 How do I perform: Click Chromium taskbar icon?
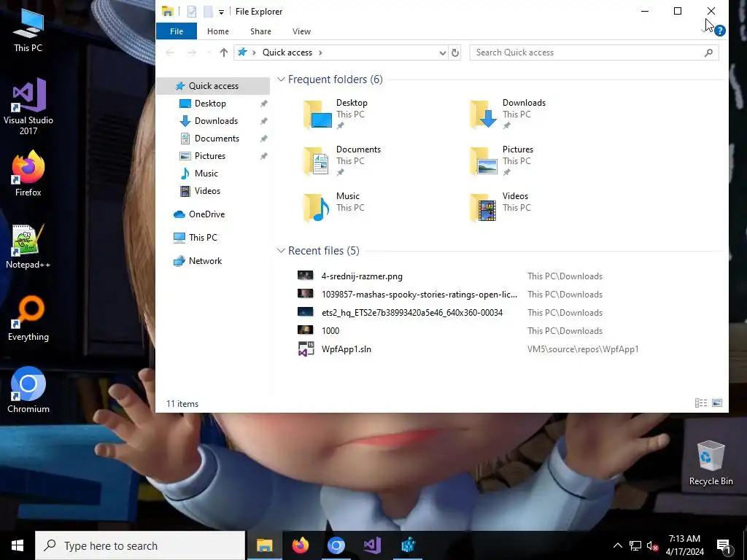pos(336,545)
